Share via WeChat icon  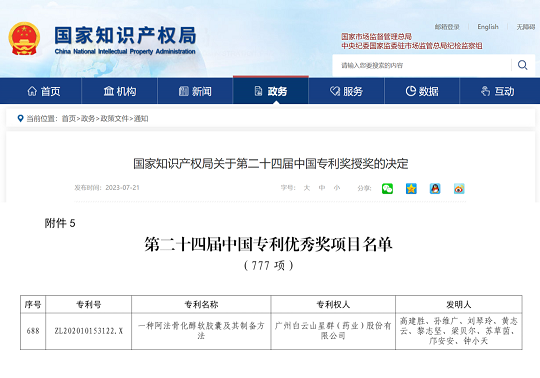(x=387, y=189)
